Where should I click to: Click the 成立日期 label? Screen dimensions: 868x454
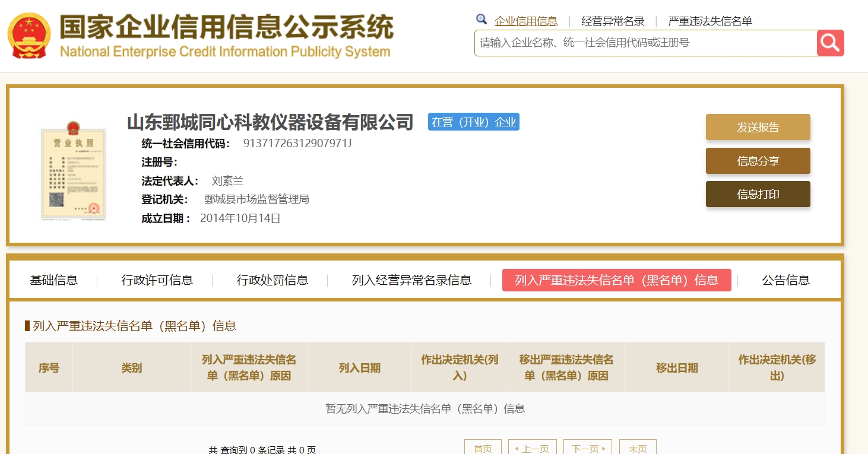click(166, 218)
